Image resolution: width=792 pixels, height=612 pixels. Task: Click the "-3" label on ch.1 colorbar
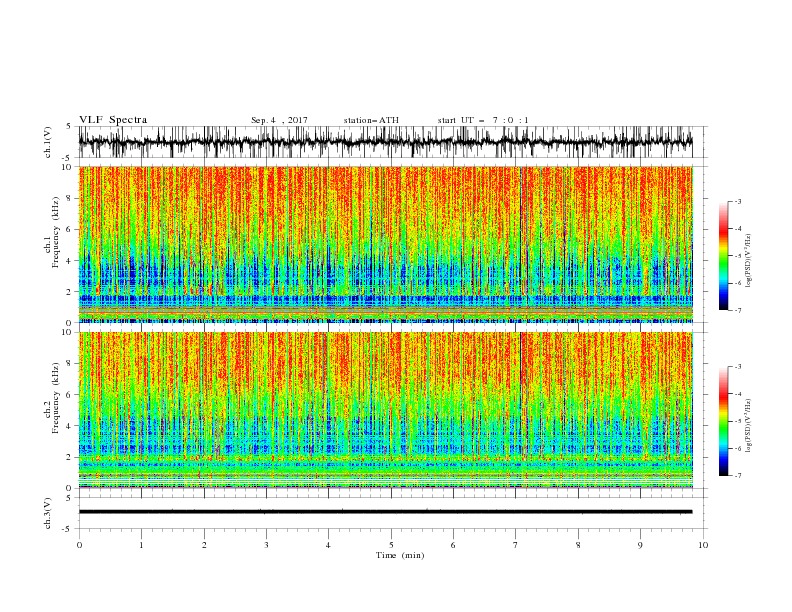737,201
